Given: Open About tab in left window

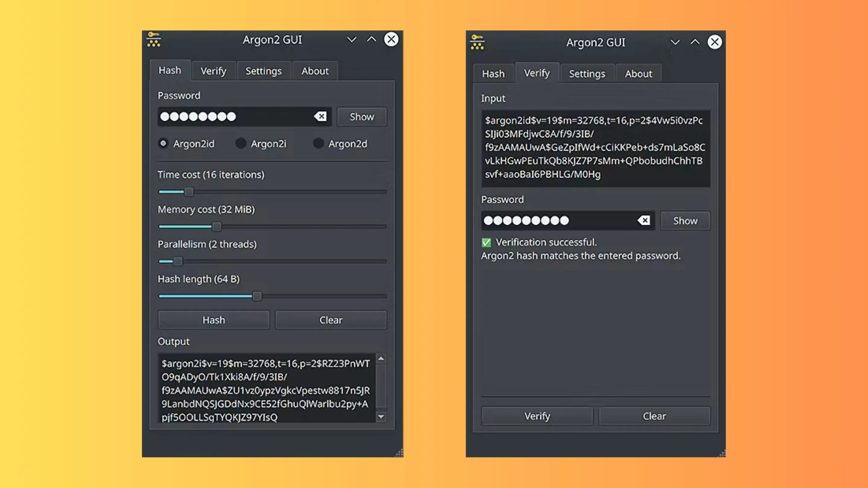Looking at the screenshot, I should pos(315,71).
